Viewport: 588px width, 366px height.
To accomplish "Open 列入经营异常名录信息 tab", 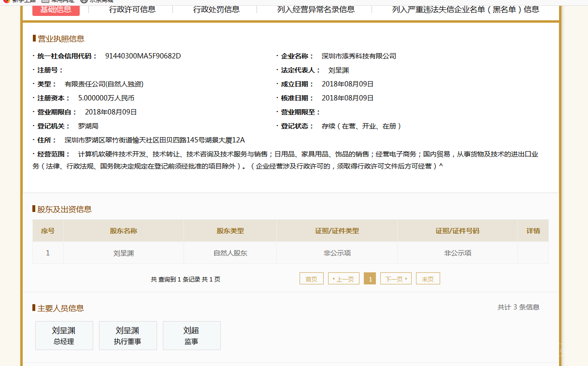I will pos(316,9).
